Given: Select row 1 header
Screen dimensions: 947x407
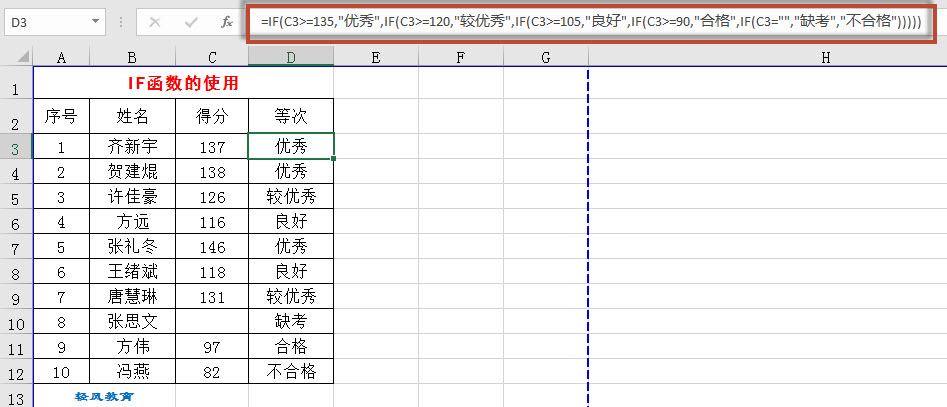Looking at the screenshot, I should [16, 83].
